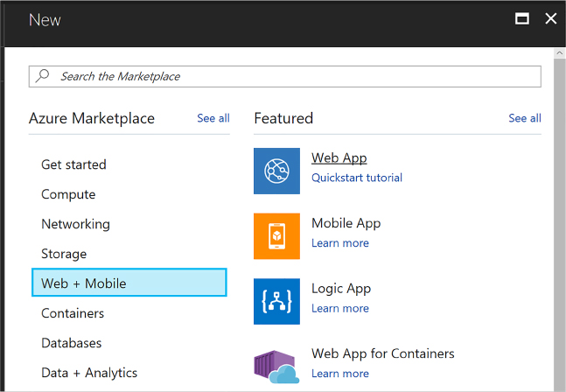Focus the Search the Marketplace field
Image resolution: width=566 pixels, height=392 pixels.
pos(285,76)
